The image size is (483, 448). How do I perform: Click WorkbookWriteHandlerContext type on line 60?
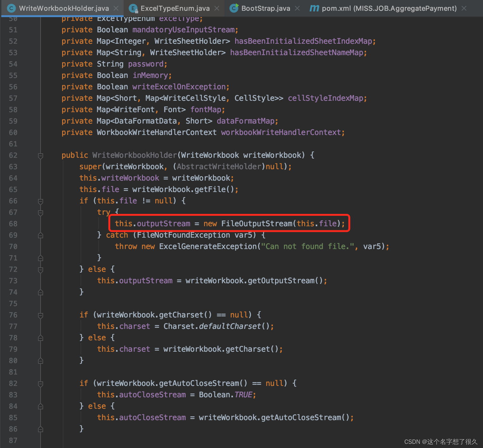(x=157, y=132)
